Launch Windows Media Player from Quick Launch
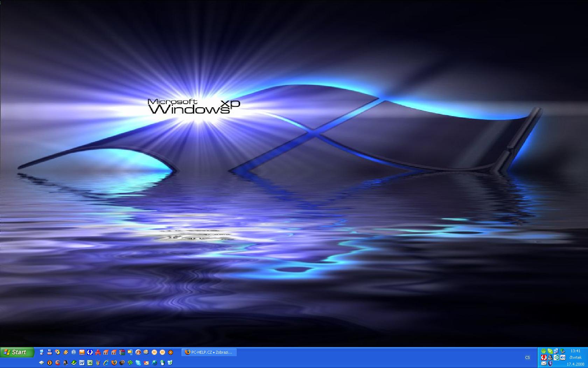Image resolution: width=588 pixels, height=368 pixels. (57, 352)
